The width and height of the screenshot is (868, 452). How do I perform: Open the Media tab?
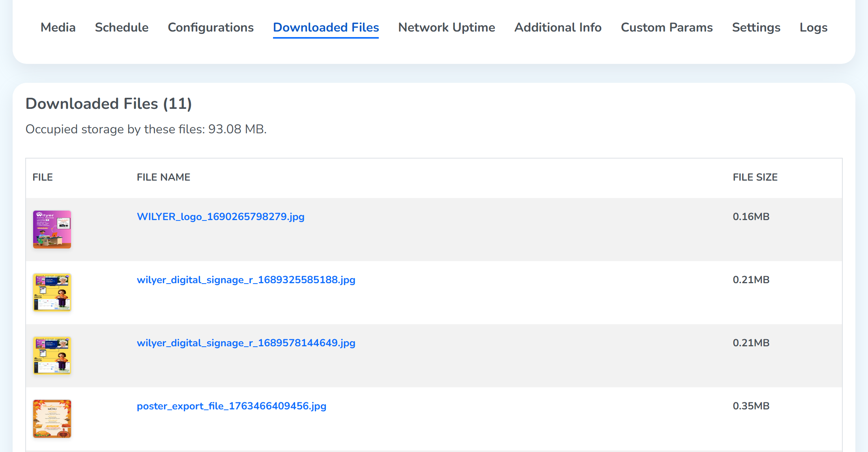(x=58, y=28)
